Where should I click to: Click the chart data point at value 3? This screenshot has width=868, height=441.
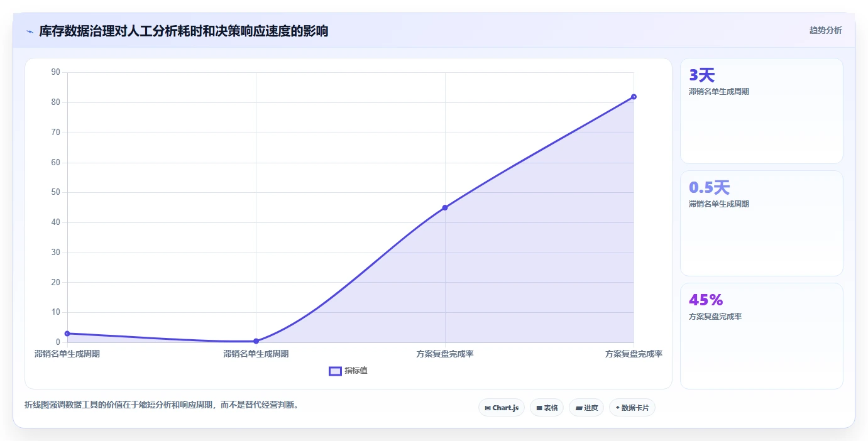point(67,334)
